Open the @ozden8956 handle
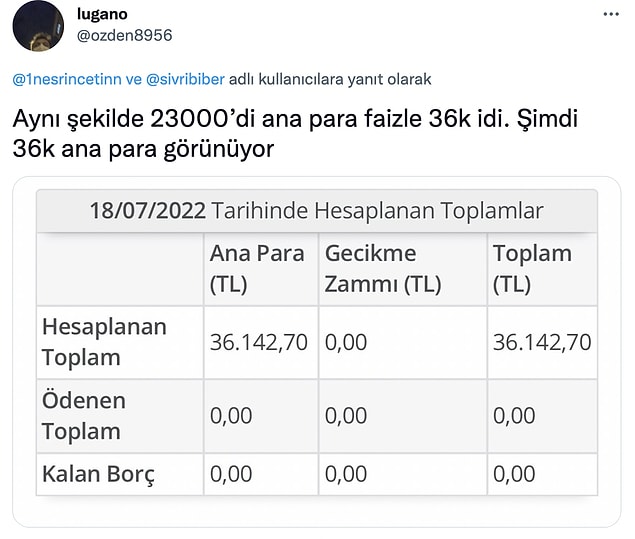This screenshot has height=539, width=635. (x=124, y=36)
